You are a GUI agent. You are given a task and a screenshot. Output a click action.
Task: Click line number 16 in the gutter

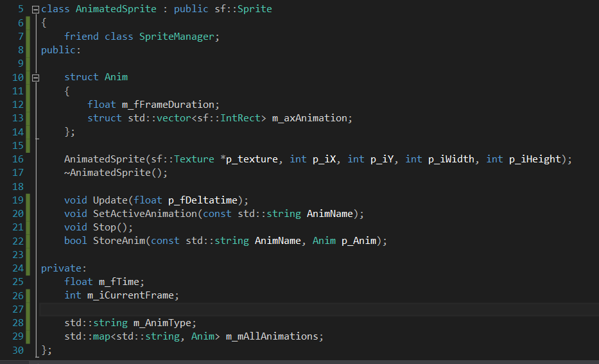coord(17,159)
